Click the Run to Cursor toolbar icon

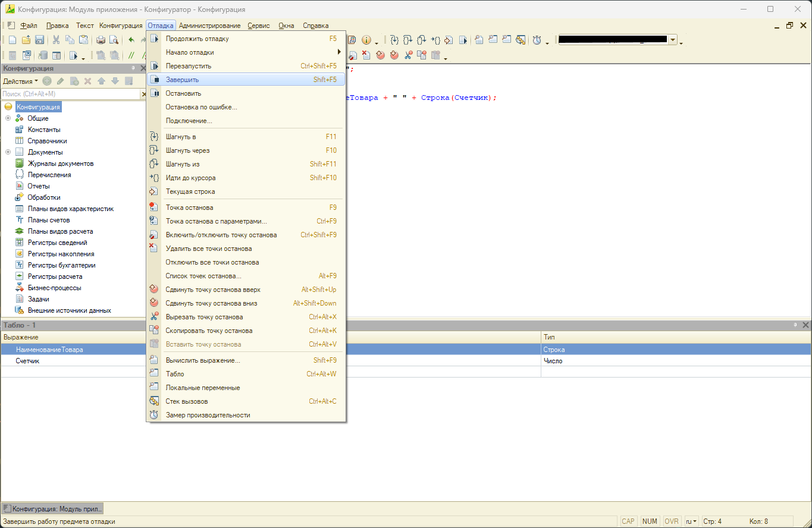pyautogui.click(x=435, y=40)
